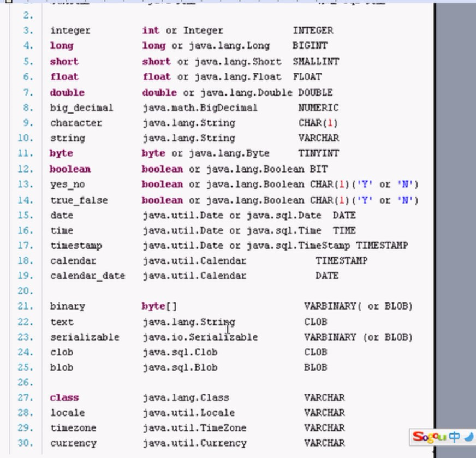476x458 pixels.
Task: Click 'boolean' type name on line 12
Action: click(x=70, y=169)
